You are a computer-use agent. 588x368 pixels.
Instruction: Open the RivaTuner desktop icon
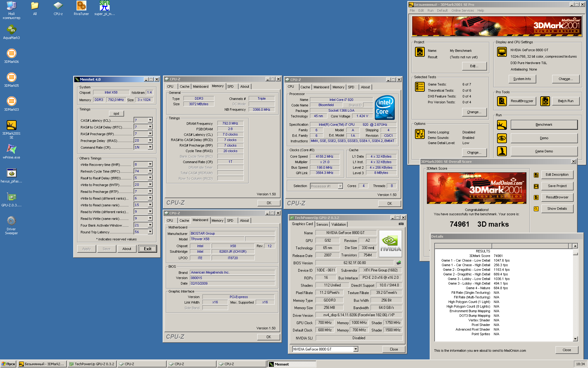[x=81, y=8]
